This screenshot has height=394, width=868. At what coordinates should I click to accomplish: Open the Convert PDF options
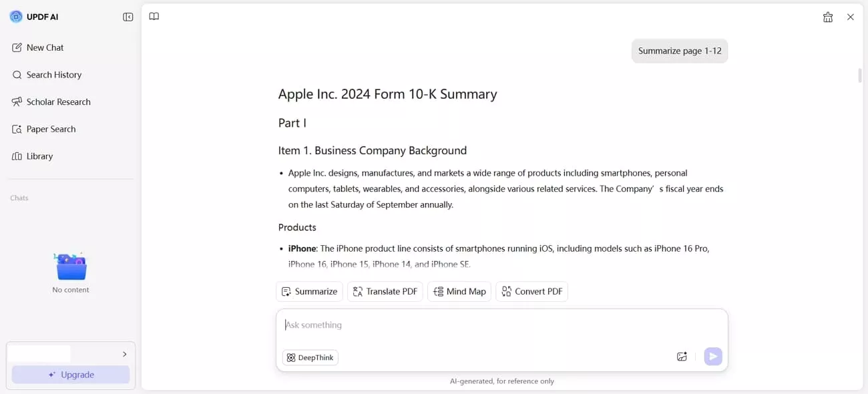(531, 291)
